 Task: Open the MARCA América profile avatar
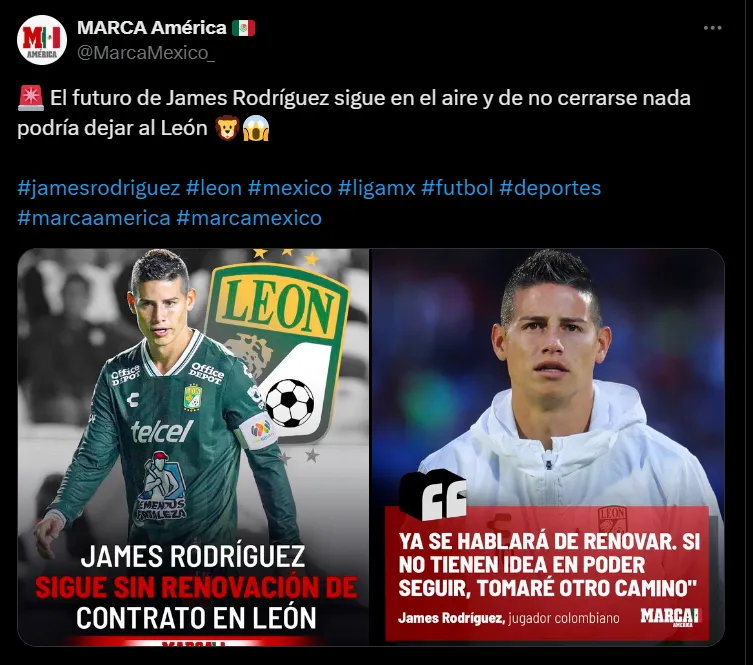coord(42,40)
